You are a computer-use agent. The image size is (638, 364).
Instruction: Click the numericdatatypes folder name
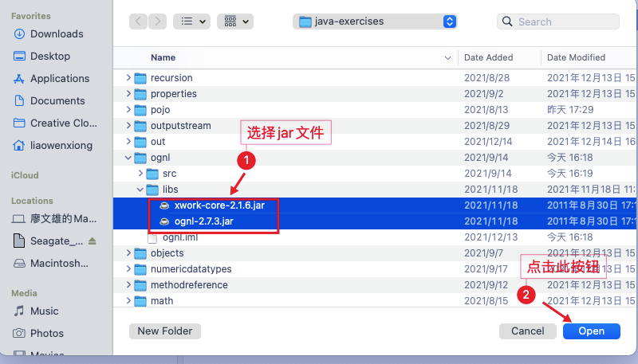click(191, 269)
